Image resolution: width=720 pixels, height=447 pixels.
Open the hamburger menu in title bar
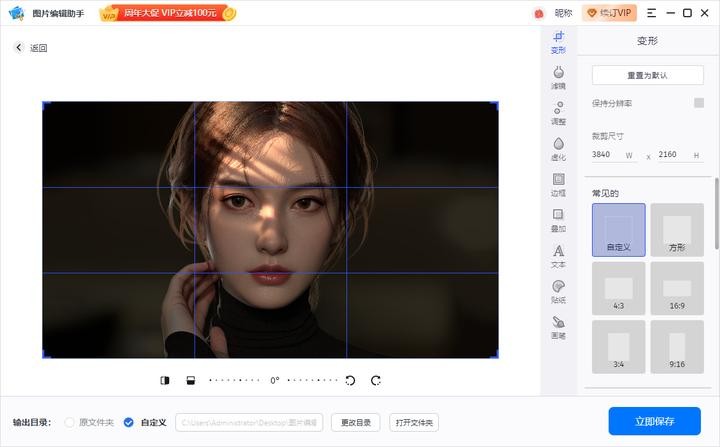[652, 13]
